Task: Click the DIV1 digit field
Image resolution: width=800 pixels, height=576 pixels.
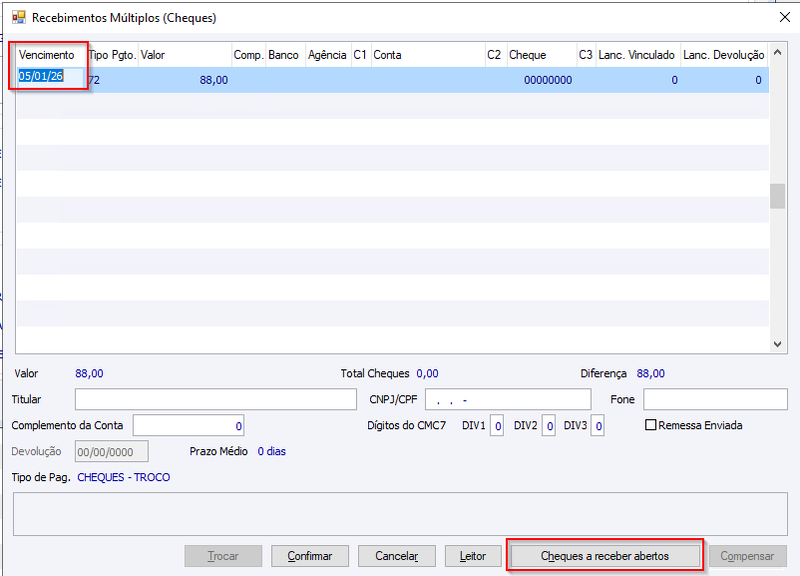Action: click(497, 425)
